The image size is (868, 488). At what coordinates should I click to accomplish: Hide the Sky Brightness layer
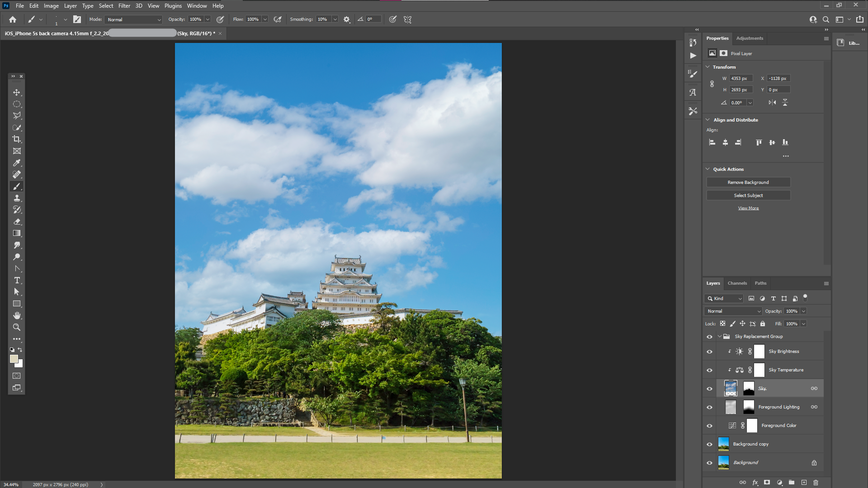click(x=709, y=352)
